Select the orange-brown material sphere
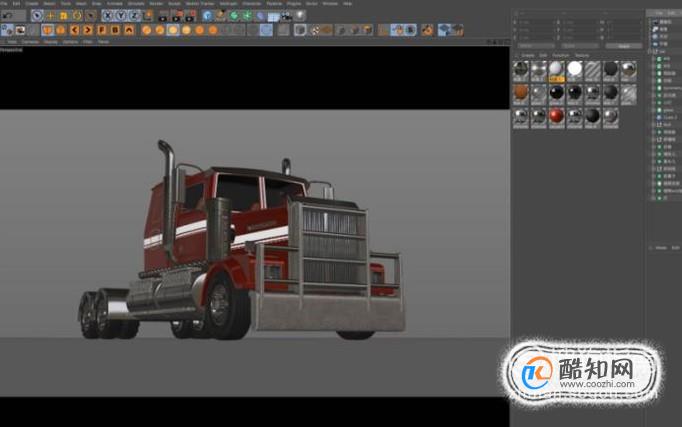The height and width of the screenshot is (427, 682). click(x=521, y=93)
